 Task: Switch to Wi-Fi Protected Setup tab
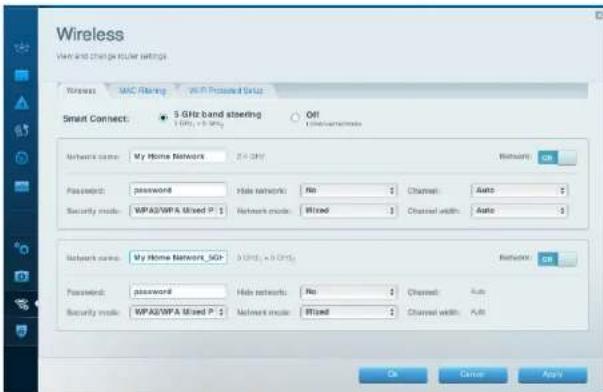click(x=226, y=91)
